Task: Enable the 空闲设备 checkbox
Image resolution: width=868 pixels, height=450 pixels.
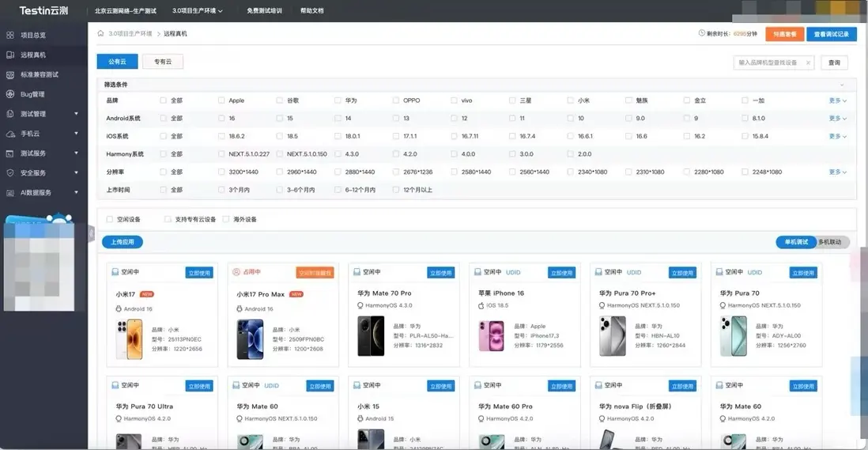Action: coord(110,219)
